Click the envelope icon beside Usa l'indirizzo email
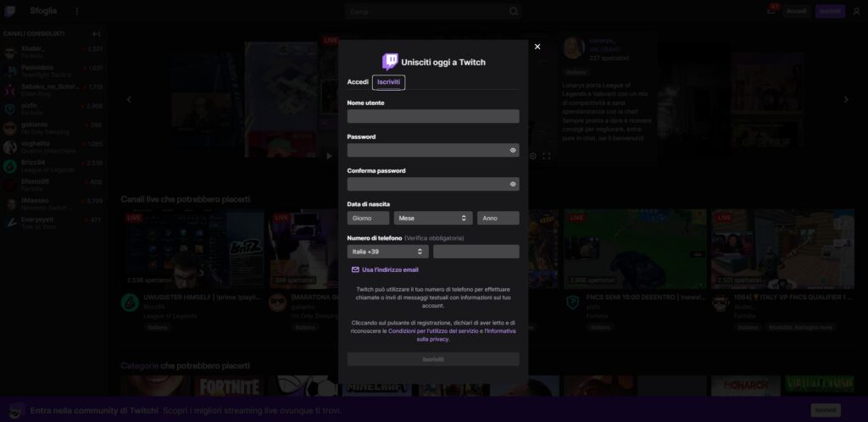Image resolution: width=868 pixels, height=422 pixels. click(355, 270)
